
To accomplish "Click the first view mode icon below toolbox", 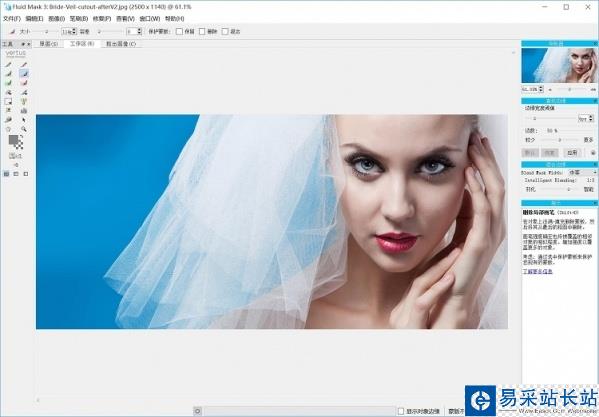I will click(x=6, y=174).
